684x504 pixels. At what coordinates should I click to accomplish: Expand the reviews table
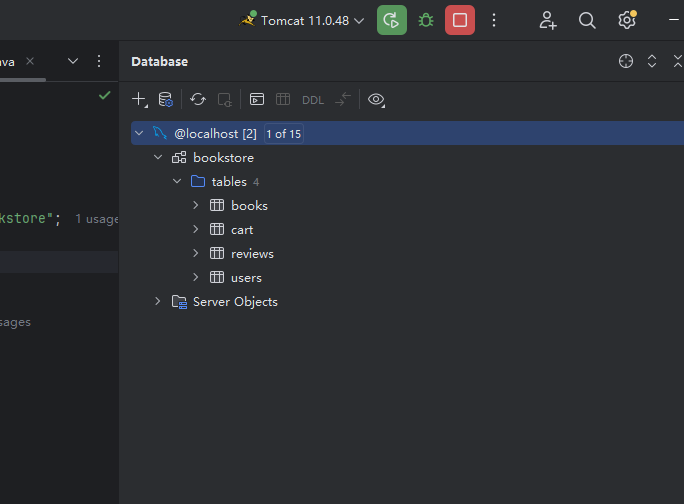(x=196, y=253)
